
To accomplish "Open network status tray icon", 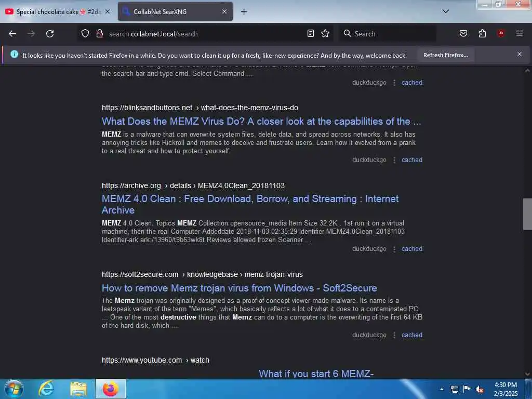I will click(454, 389).
